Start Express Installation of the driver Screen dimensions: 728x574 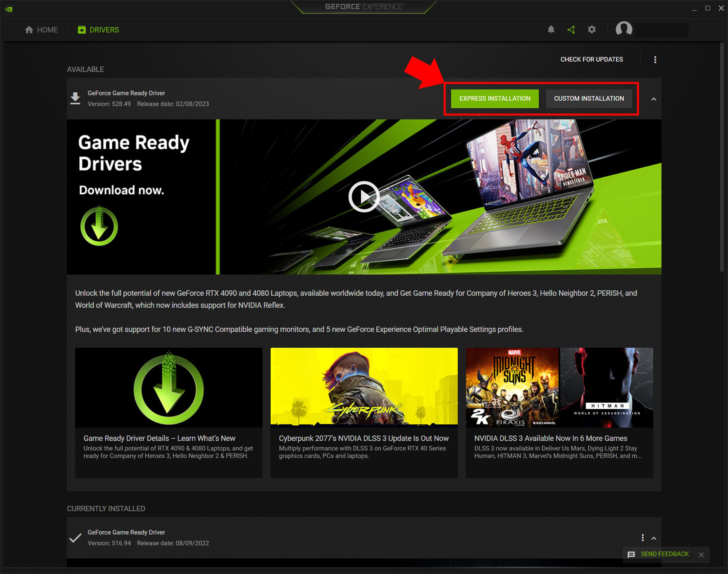click(495, 99)
